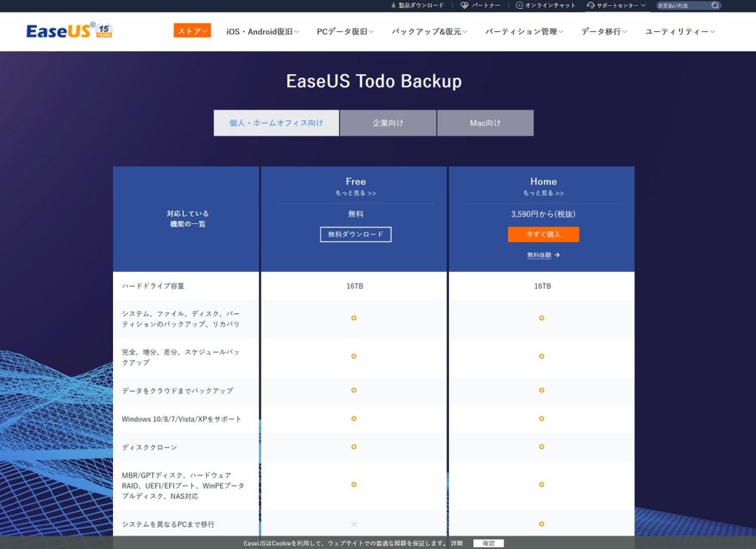
Task: Click もっと見る >> under Home
Action: 543,193
